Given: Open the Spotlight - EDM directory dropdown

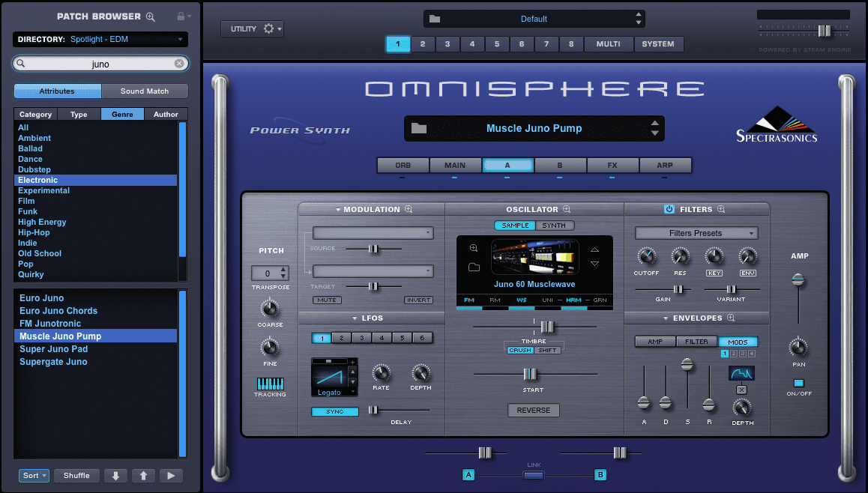Looking at the screenshot, I should pyautogui.click(x=100, y=39).
